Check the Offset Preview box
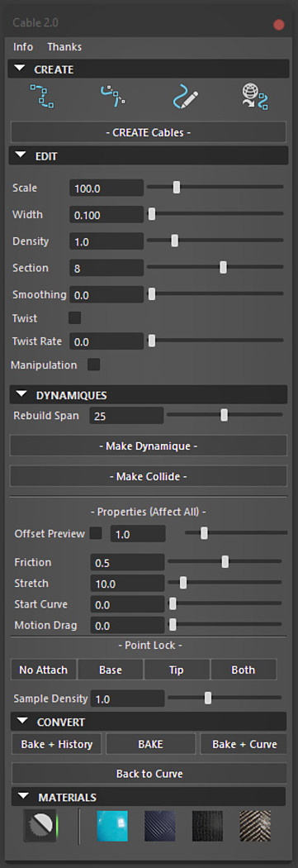 (x=97, y=533)
